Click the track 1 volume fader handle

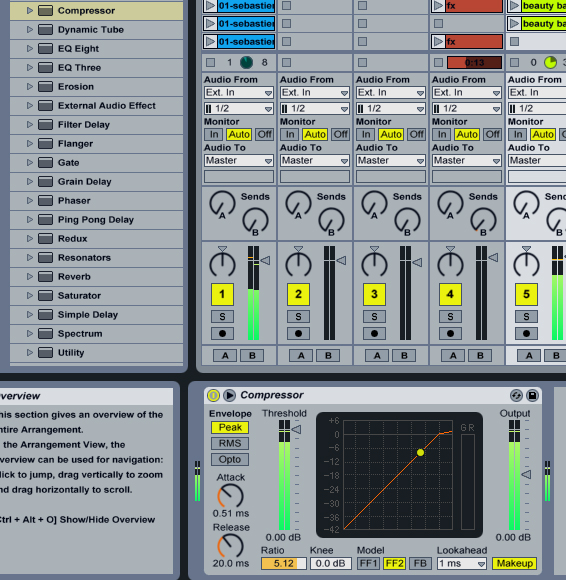click(x=265, y=260)
